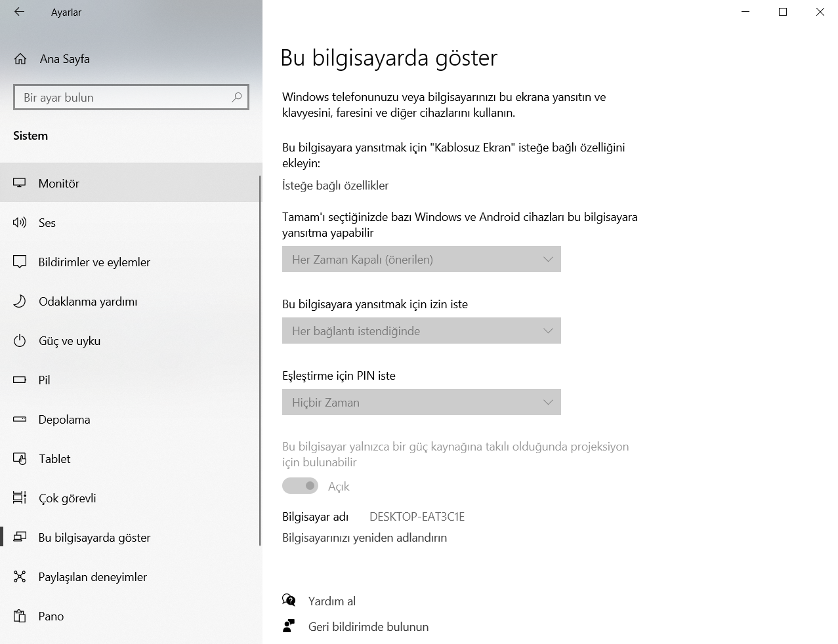Screen dimensions: 838x644
Task: Open the Her bağlantı istendiğinde dropdown
Action: click(x=421, y=331)
